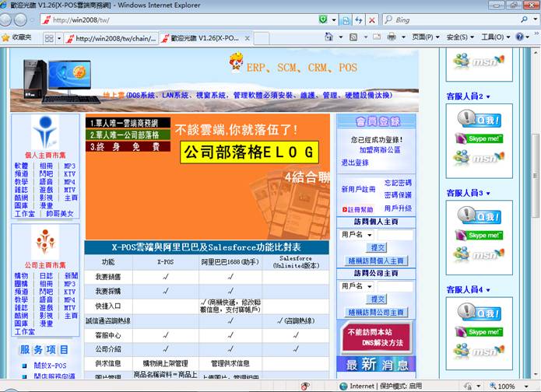Click the 忘記密碼 link
The height and width of the screenshot is (392, 541).
tap(398, 183)
